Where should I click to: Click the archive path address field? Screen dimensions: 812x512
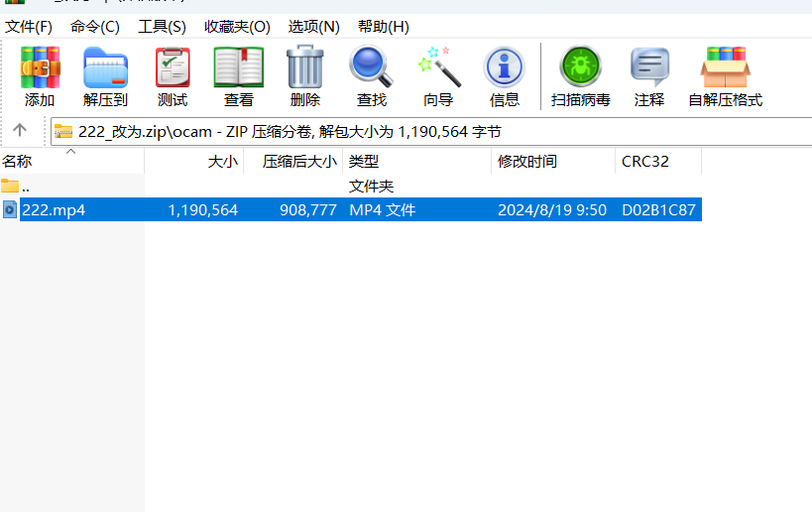click(x=431, y=132)
